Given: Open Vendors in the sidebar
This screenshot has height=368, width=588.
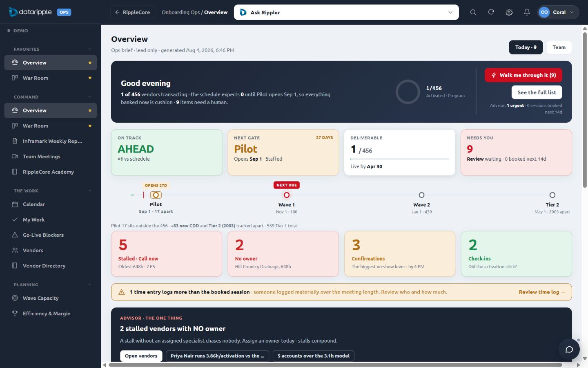Looking at the screenshot, I should pos(51,250).
